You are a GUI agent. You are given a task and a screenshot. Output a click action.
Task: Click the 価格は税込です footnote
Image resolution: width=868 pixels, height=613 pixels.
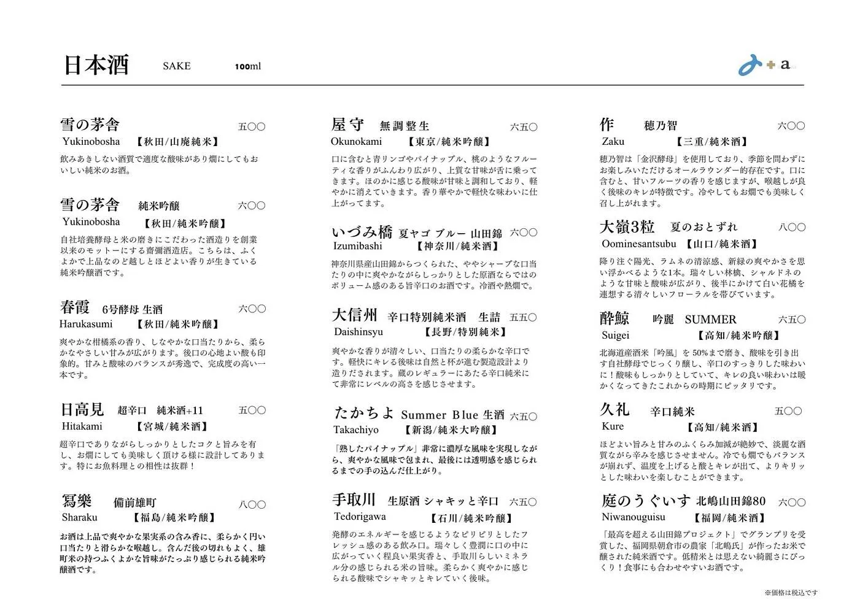point(791,593)
